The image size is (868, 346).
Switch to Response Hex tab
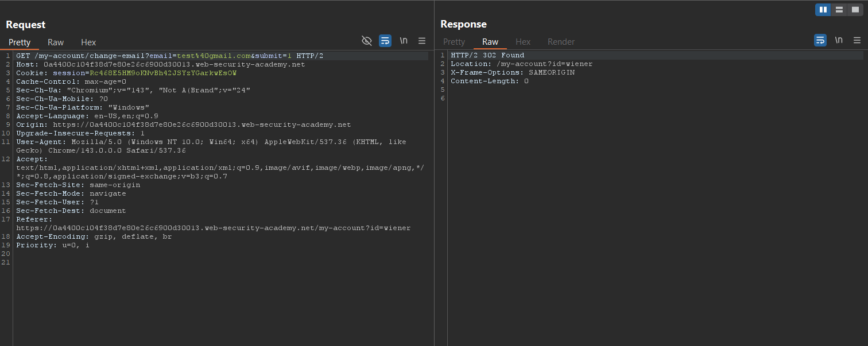(523, 42)
